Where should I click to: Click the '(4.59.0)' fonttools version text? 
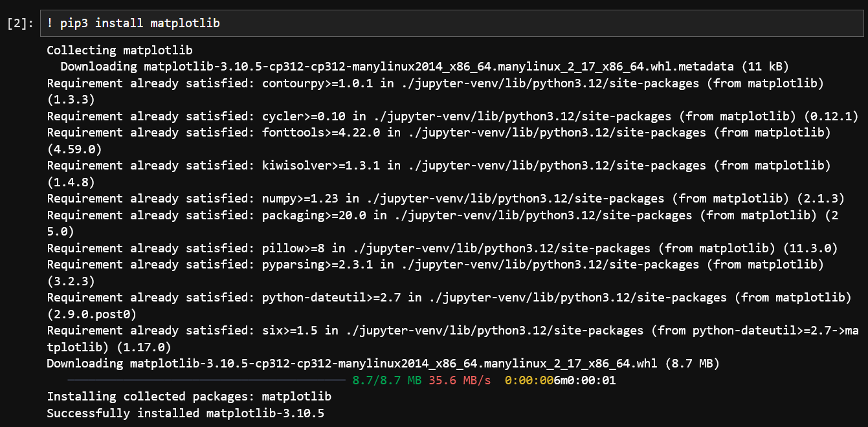(74, 149)
